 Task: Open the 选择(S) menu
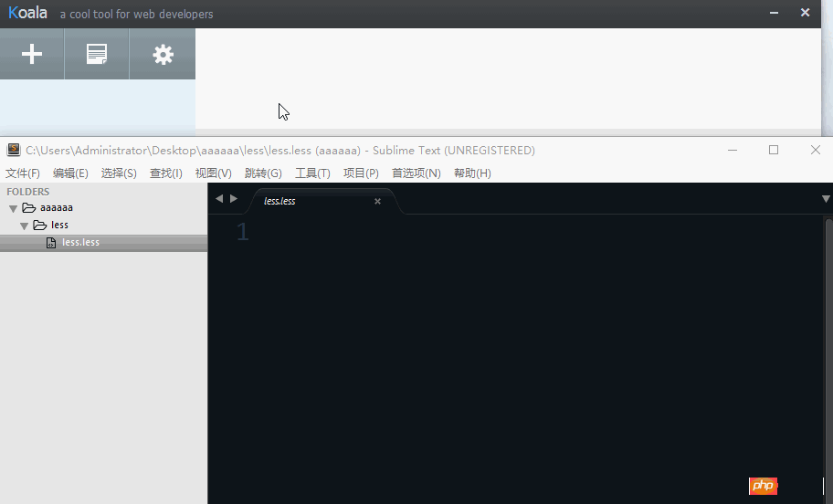(x=119, y=173)
